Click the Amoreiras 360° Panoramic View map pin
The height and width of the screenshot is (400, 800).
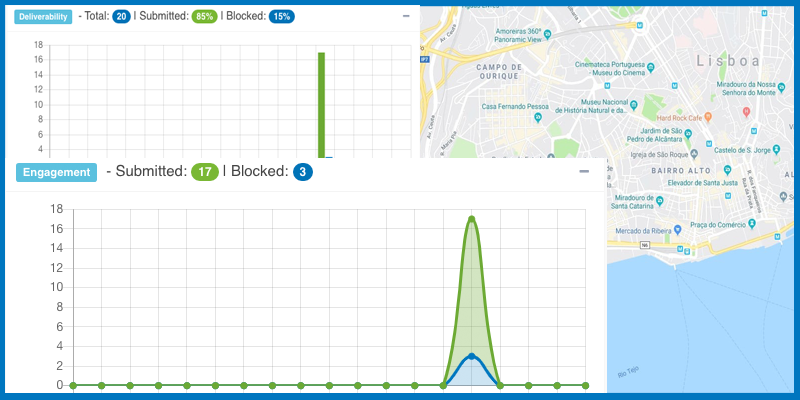tap(547, 34)
